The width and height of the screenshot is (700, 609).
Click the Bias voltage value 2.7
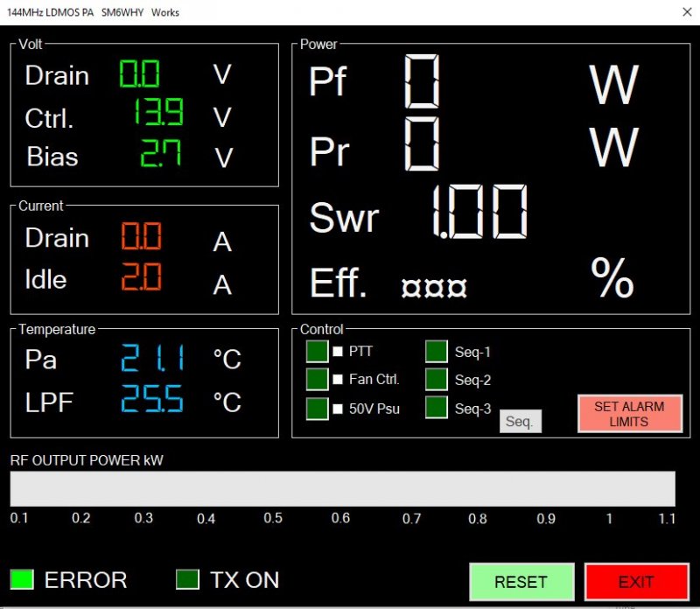coord(161,153)
